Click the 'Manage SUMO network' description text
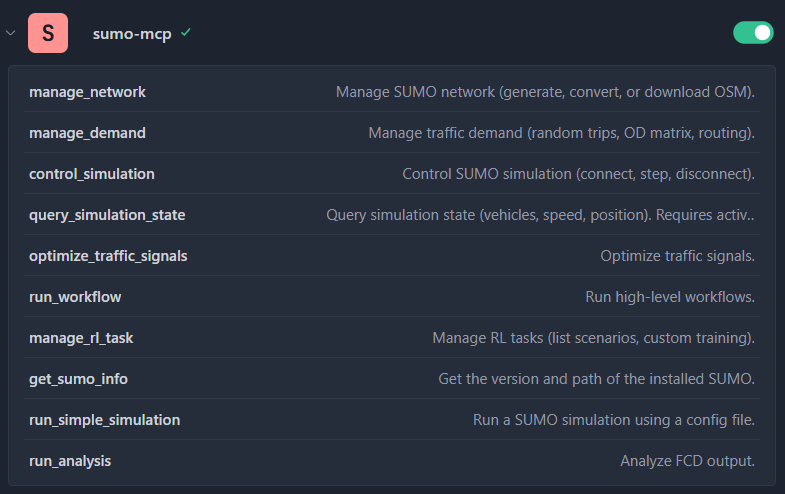Image resolution: width=785 pixels, height=494 pixels. (x=545, y=92)
